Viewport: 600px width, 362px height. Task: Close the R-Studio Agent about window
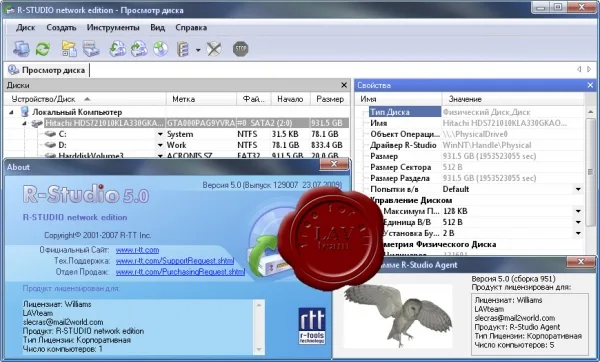(x=580, y=262)
